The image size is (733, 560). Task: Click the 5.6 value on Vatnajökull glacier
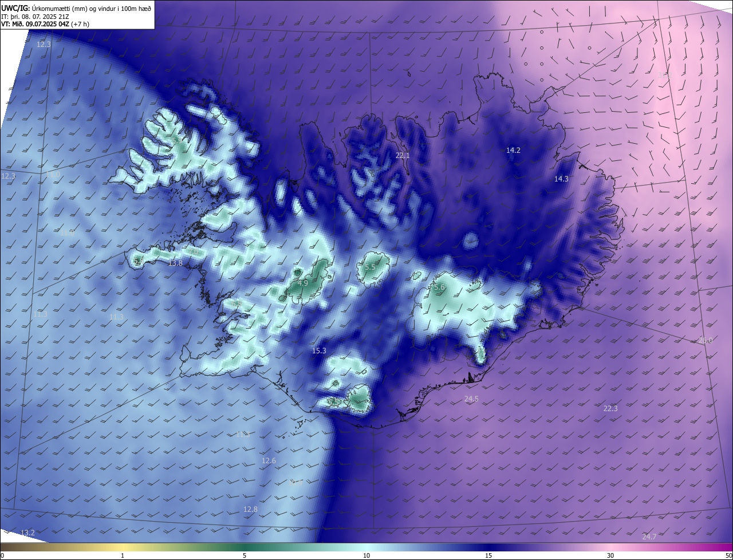click(x=439, y=287)
